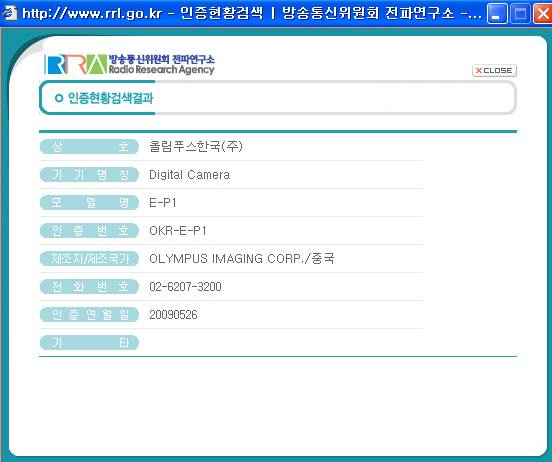Image resolution: width=552 pixels, height=462 pixels.
Task: Minimize the browser popup window
Action: tap(497, 14)
